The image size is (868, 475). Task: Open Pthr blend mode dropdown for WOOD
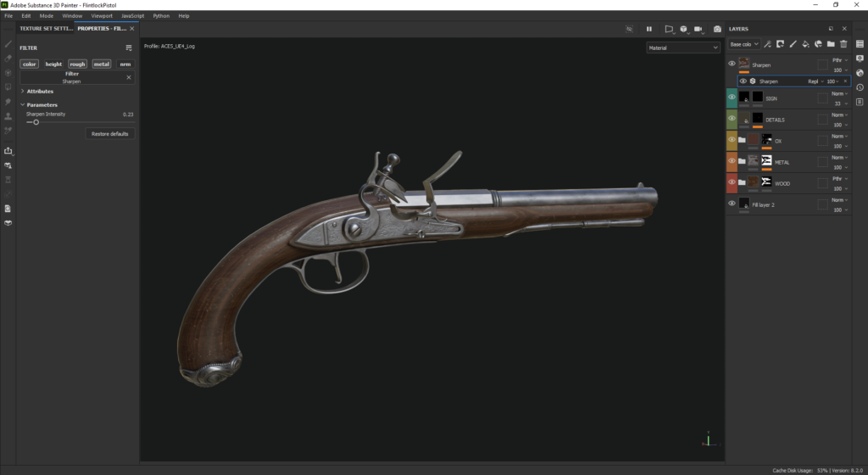point(839,179)
